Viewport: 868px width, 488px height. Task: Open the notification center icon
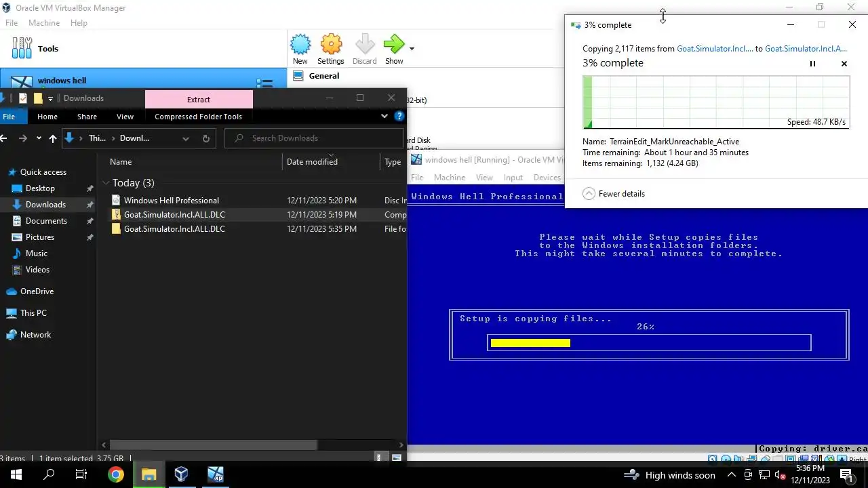[x=846, y=474]
